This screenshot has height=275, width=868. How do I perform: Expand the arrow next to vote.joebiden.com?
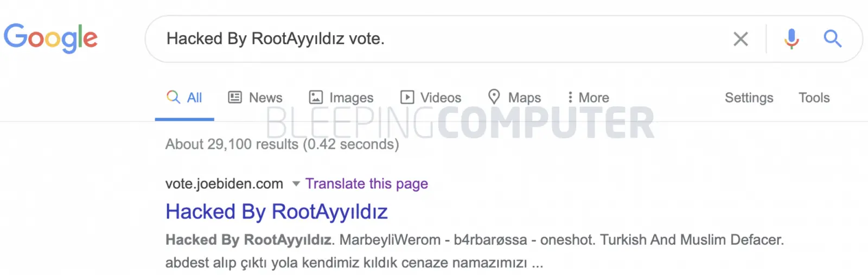click(296, 184)
